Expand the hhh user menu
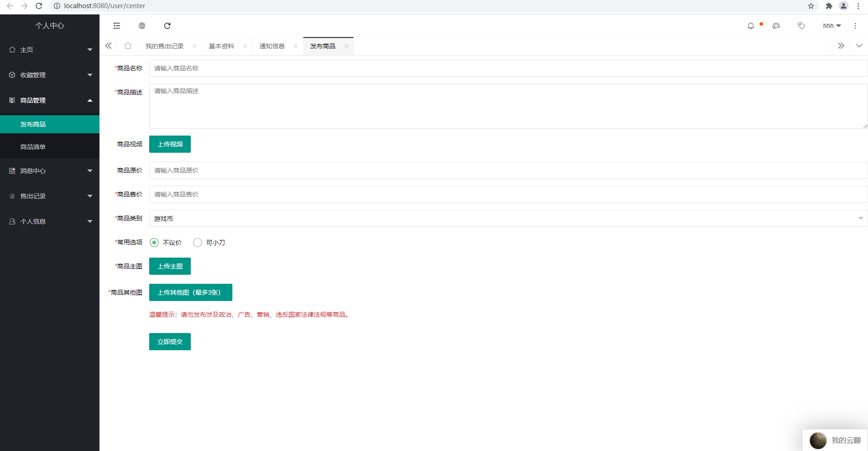The width and height of the screenshot is (868, 451). coord(831,26)
